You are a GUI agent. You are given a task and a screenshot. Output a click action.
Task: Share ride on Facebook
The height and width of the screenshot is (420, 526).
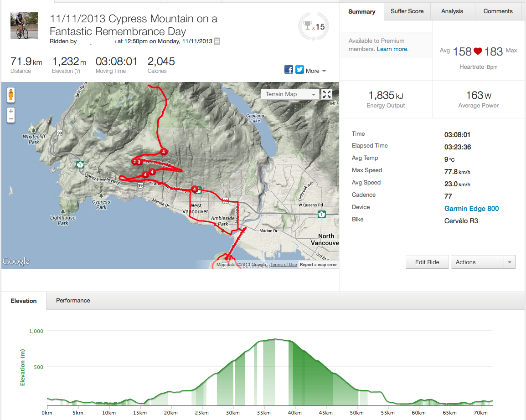coord(289,70)
